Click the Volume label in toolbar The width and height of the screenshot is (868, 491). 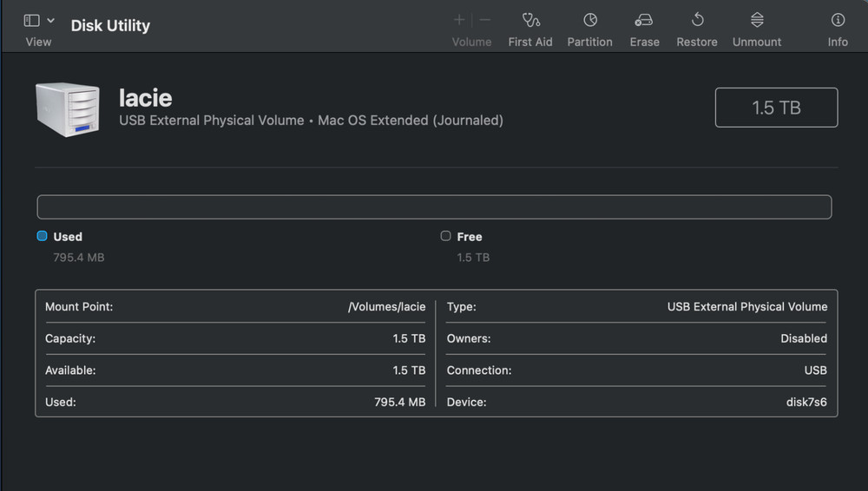click(471, 42)
